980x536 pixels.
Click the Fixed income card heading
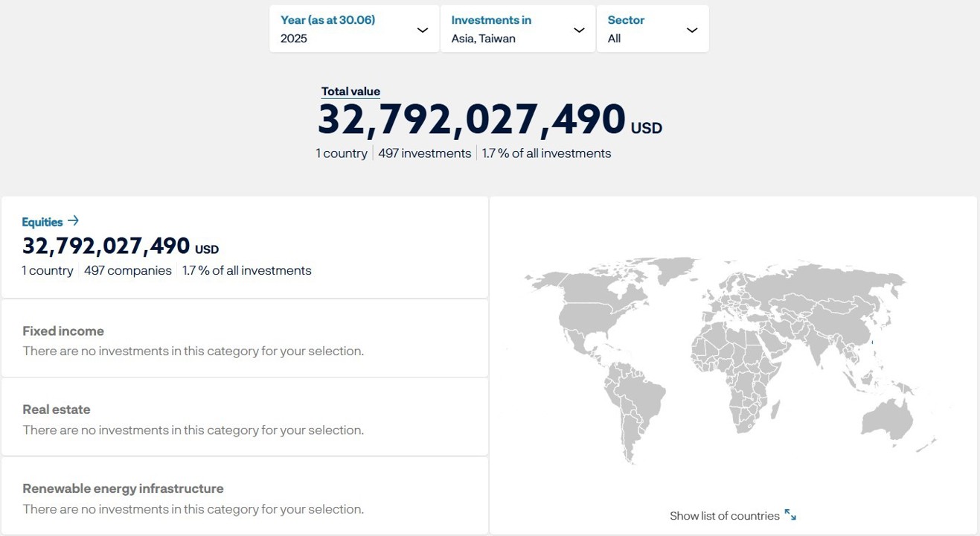63,331
